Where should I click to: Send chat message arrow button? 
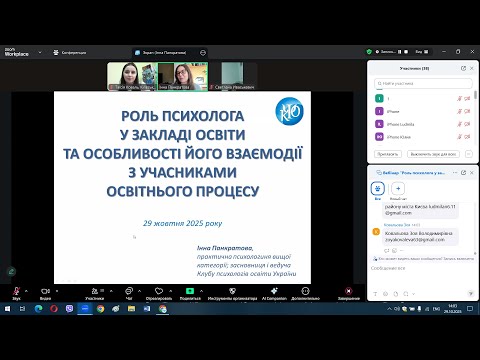(471, 294)
